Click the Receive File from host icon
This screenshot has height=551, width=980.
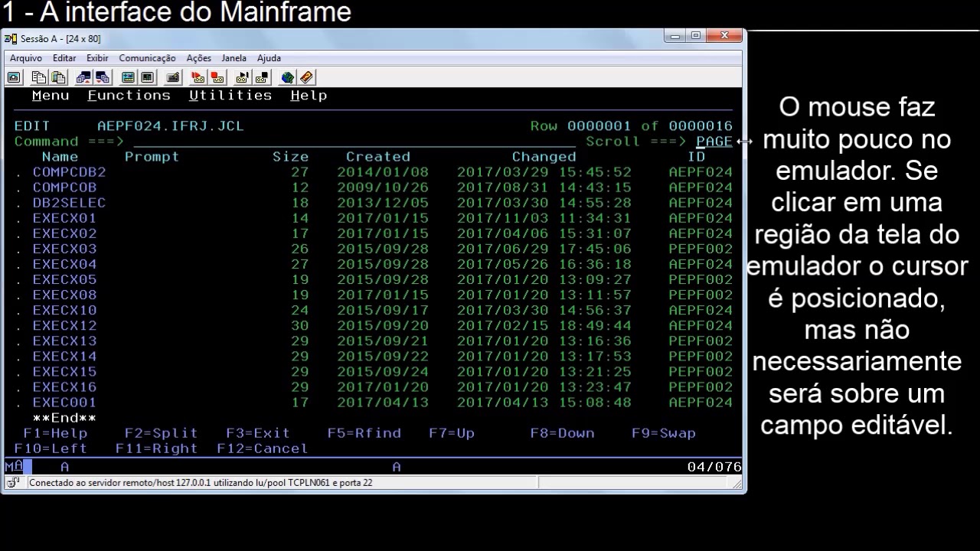pyautogui.click(x=103, y=77)
